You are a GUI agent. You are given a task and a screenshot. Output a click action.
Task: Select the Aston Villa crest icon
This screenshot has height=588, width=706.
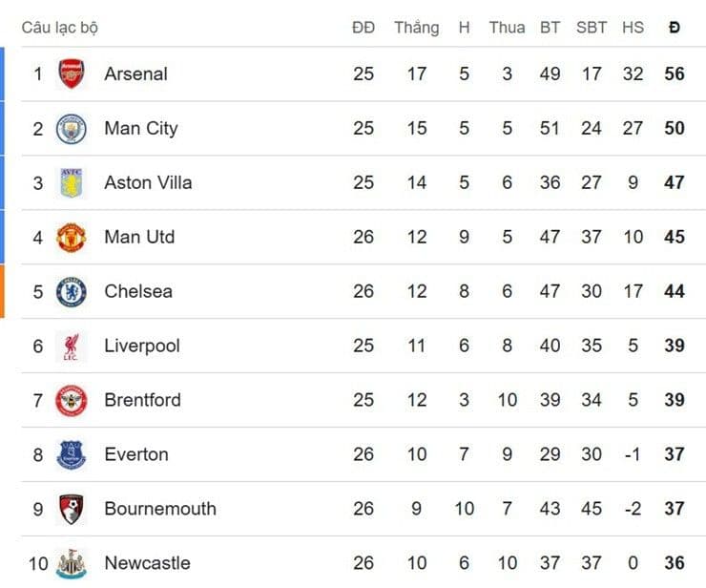pyautogui.click(x=72, y=182)
